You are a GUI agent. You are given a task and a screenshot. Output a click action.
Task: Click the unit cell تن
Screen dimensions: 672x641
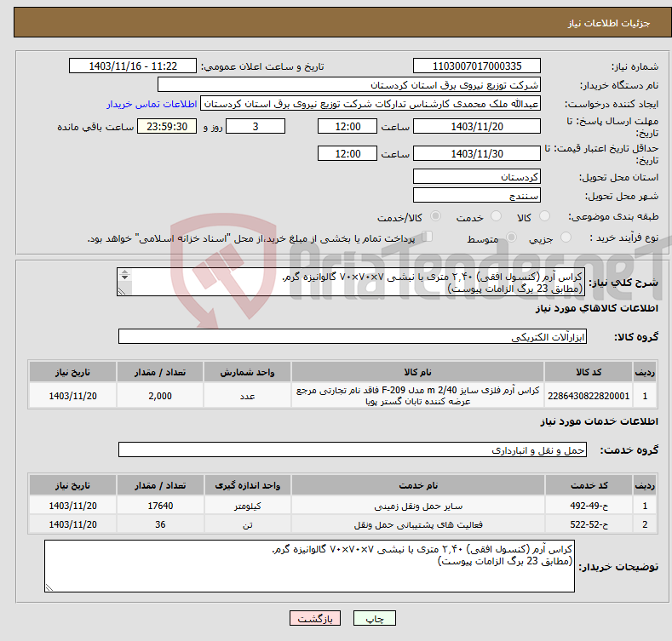(x=247, y=524)
